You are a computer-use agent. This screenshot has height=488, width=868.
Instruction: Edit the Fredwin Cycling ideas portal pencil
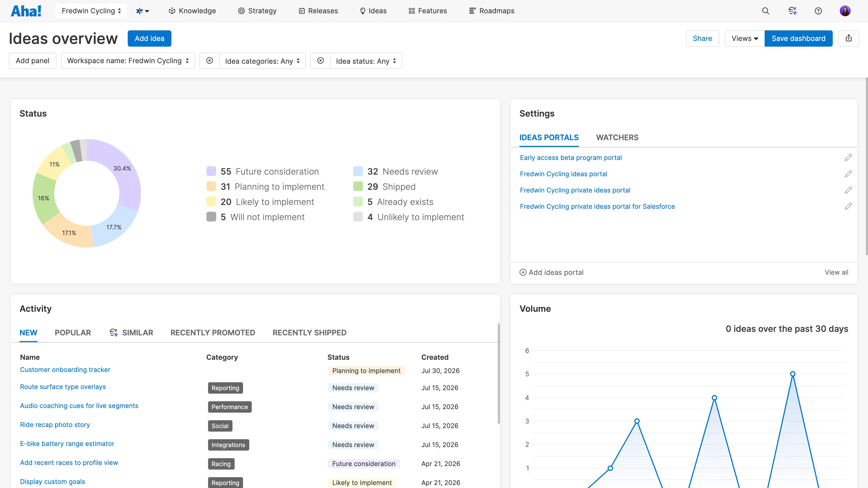pos(848,174)
